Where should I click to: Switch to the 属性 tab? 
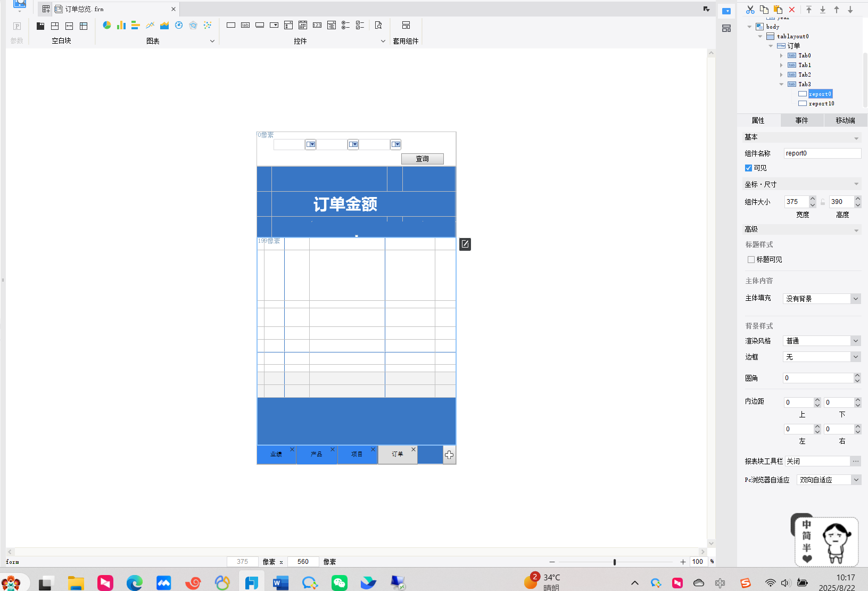(758, 120)
